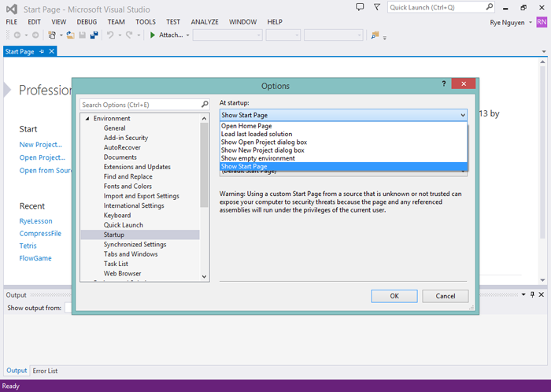Click the RN user avatar icon

click(x=542, y=22)
